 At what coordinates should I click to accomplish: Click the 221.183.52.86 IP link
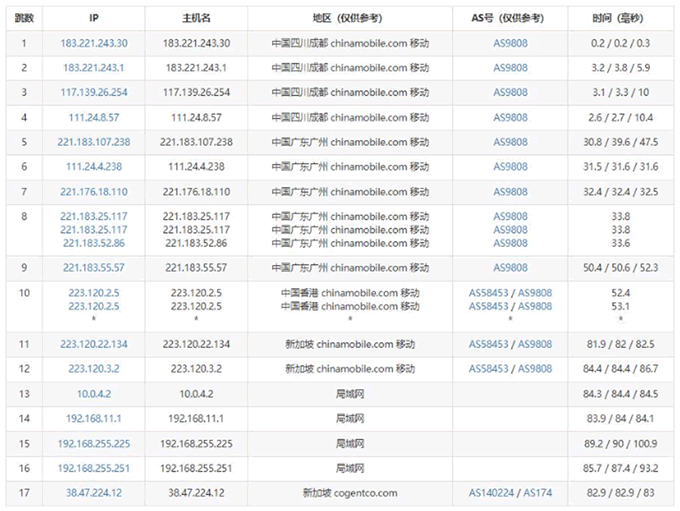[94, 243]
